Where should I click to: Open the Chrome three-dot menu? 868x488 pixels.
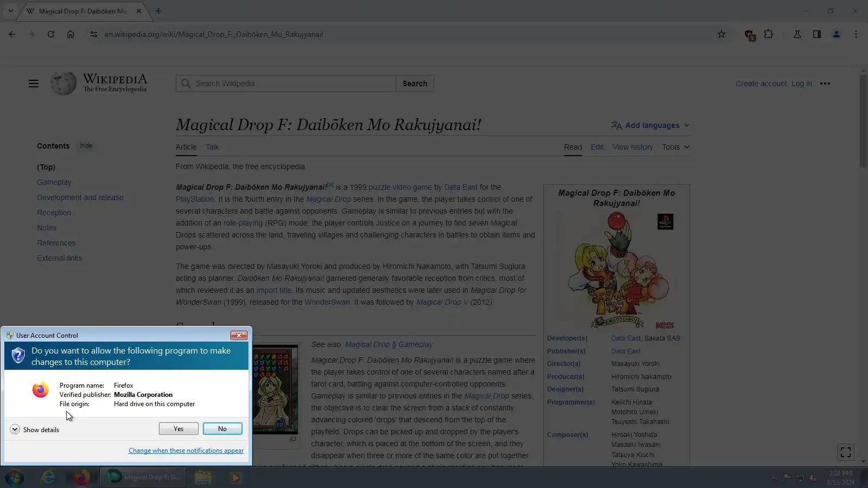[856, 34]
